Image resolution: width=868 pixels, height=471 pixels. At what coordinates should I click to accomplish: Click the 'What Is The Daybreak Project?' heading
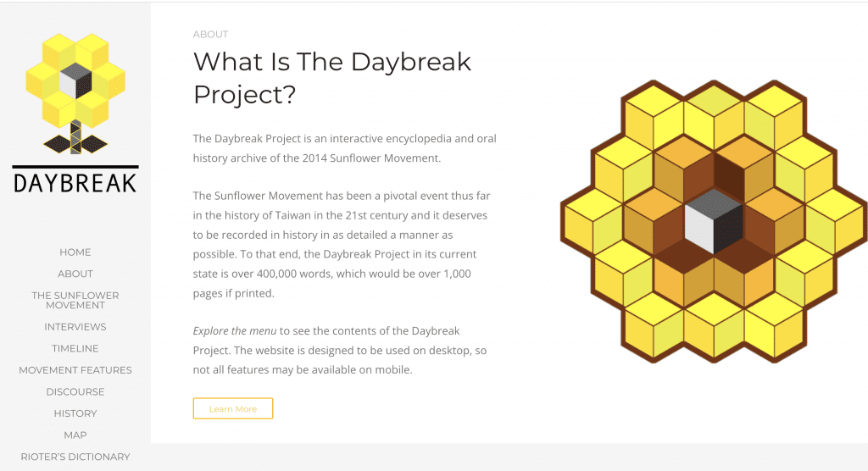(332, 77)
